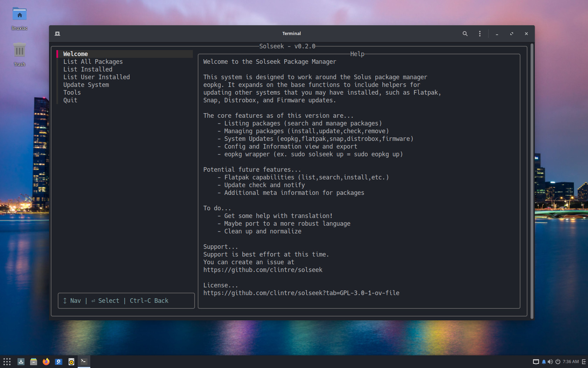Click the terminal search magnifier icon

465,34
